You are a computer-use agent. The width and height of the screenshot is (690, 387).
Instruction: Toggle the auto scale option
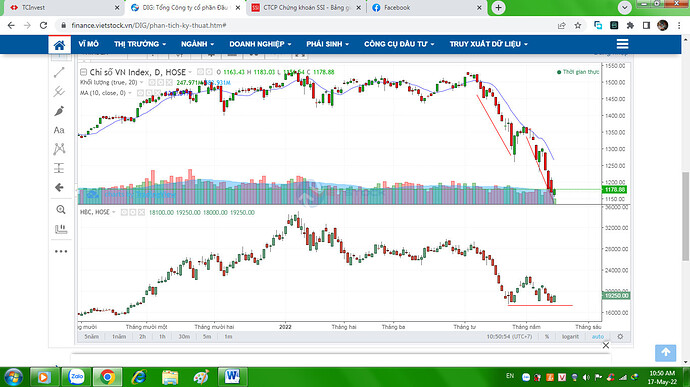pyautogui.click(x=598, y=336)
